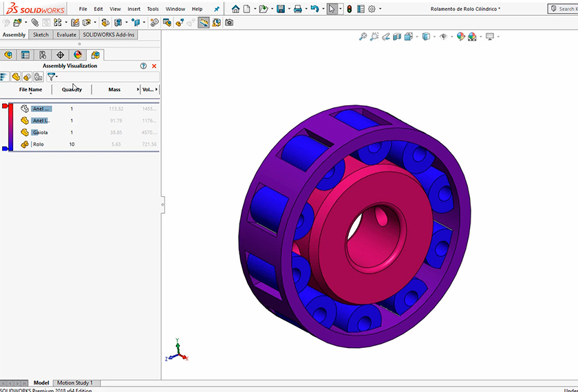Image resolution: width=578 pixels, height=392 pixels.
Task: Open the Options gear icon
Action: coord(372,9)
